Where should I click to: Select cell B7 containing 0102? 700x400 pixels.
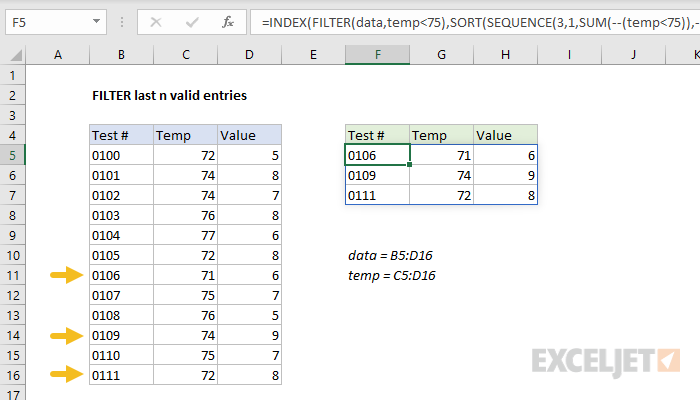121,196
